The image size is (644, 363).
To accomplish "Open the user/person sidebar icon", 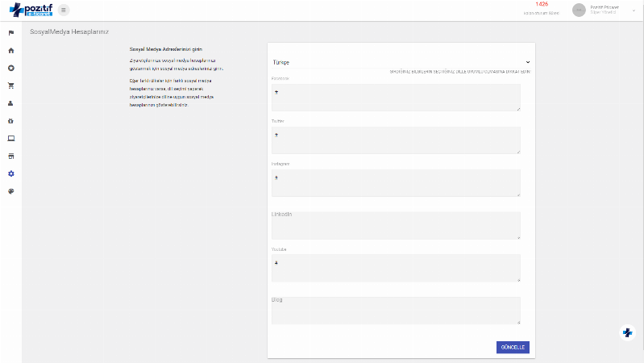I will point(11,103).
